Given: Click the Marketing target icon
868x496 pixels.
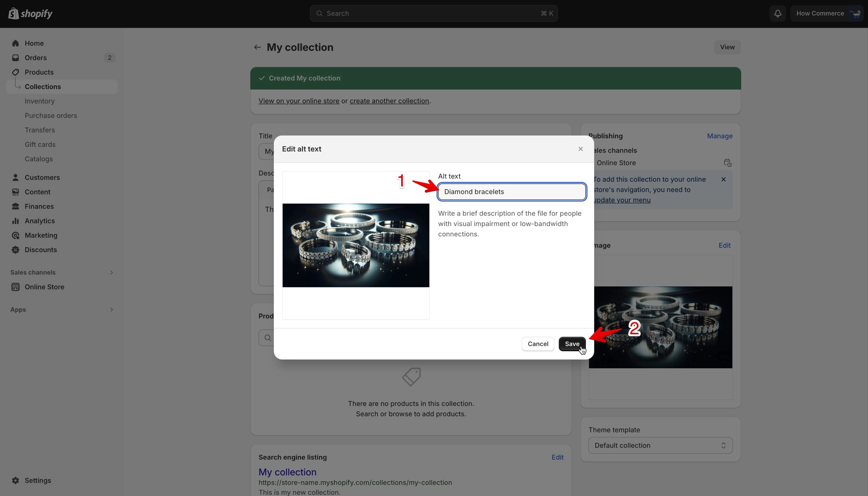Looking at the screenshot, I should 15,236.
